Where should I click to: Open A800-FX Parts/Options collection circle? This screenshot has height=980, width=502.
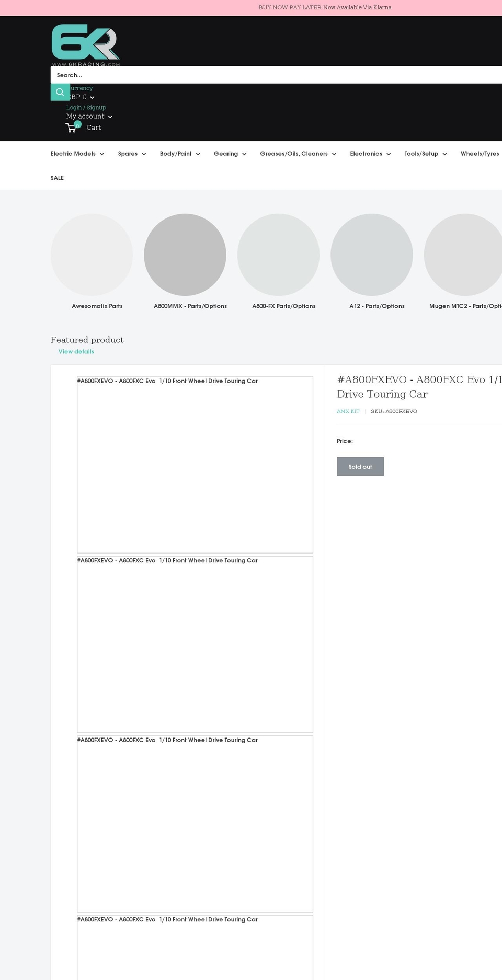[278, 255]
